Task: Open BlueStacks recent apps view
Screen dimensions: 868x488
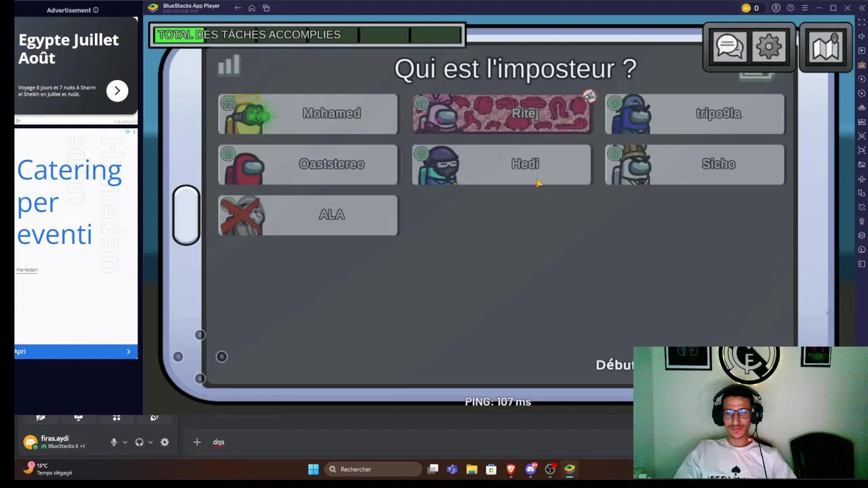Action: tap(266, 8)
